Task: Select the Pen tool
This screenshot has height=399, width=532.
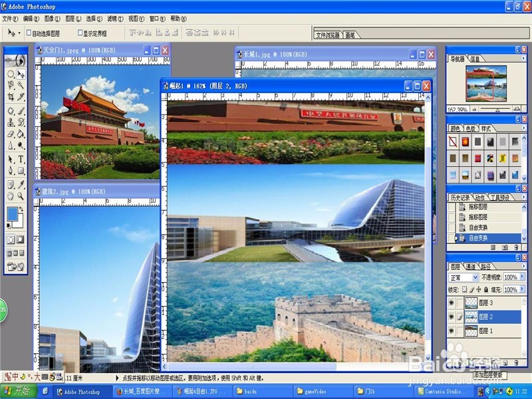Action: click(x=11, y=170)
